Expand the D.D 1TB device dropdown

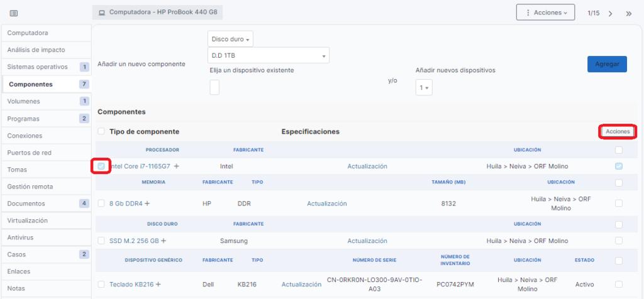269,56
